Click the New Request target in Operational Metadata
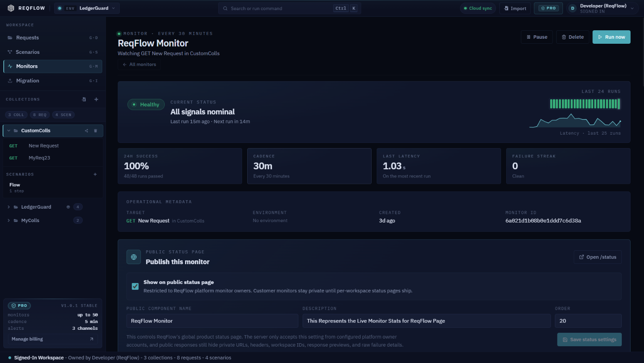 click(153, 221)
